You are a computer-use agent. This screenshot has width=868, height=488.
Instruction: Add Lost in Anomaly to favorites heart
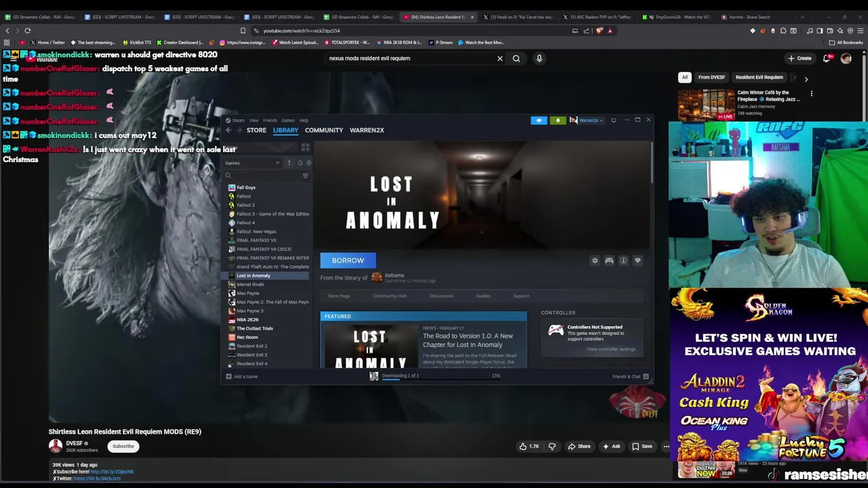[x=637, y=260]
